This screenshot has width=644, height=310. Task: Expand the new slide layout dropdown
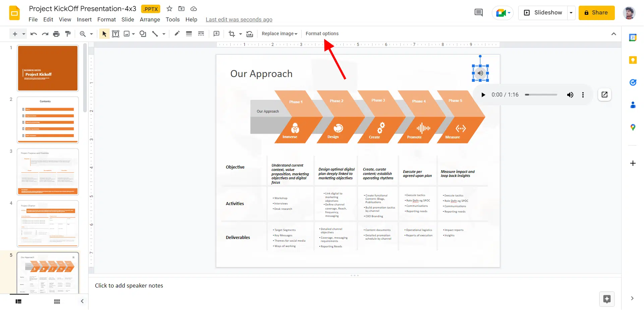(x=23, y=34)
